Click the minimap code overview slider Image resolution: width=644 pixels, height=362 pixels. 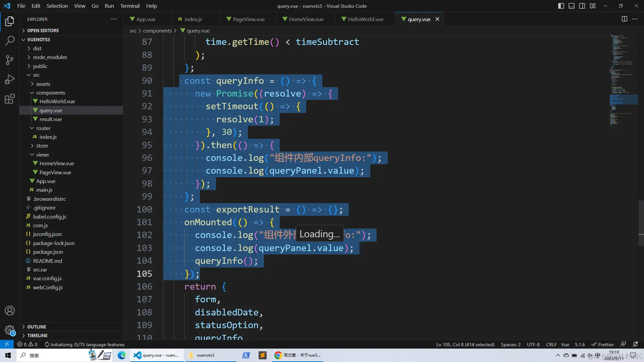[623, 100]
